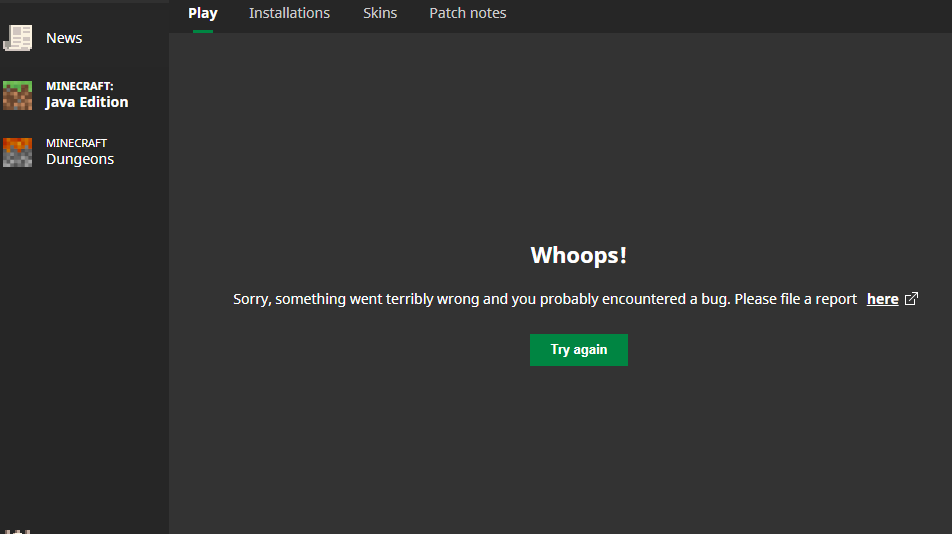Go to the Skins tab
The height and width of the screenshot is (534, 952).
pos(380,13)
